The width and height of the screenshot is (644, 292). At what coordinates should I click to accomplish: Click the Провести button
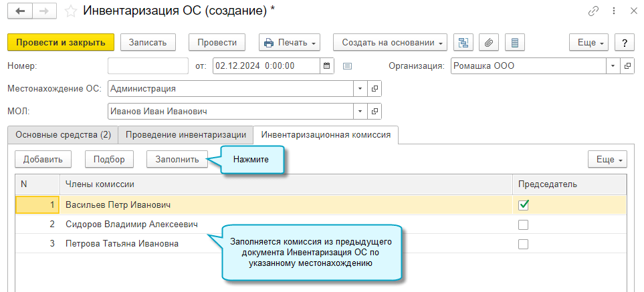(217, 42)
